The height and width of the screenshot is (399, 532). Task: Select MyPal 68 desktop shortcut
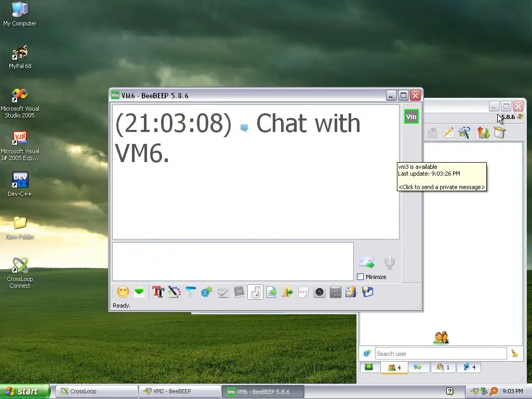[x=20, y=57]
